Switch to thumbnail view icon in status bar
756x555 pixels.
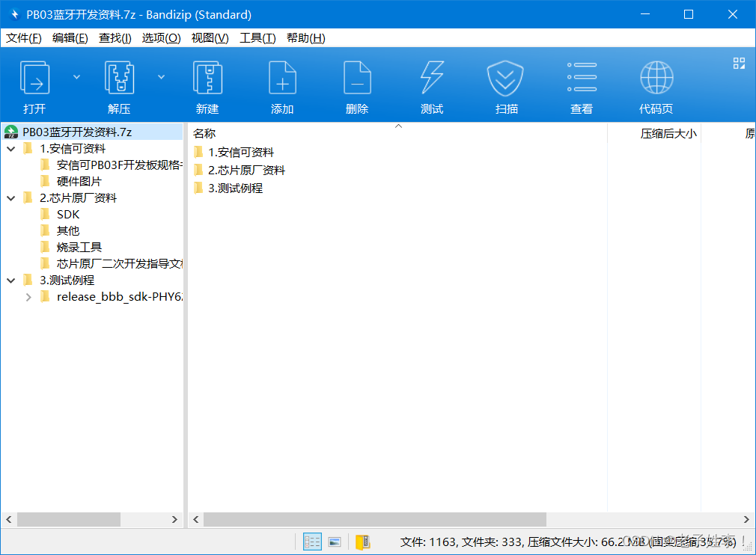[x=335, y=542]
